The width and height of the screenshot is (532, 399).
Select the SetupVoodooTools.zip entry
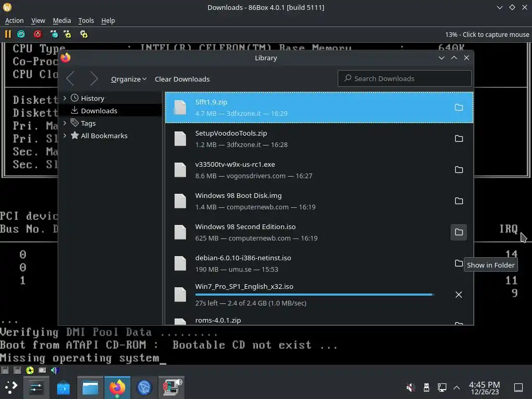[x=319, y=139]
